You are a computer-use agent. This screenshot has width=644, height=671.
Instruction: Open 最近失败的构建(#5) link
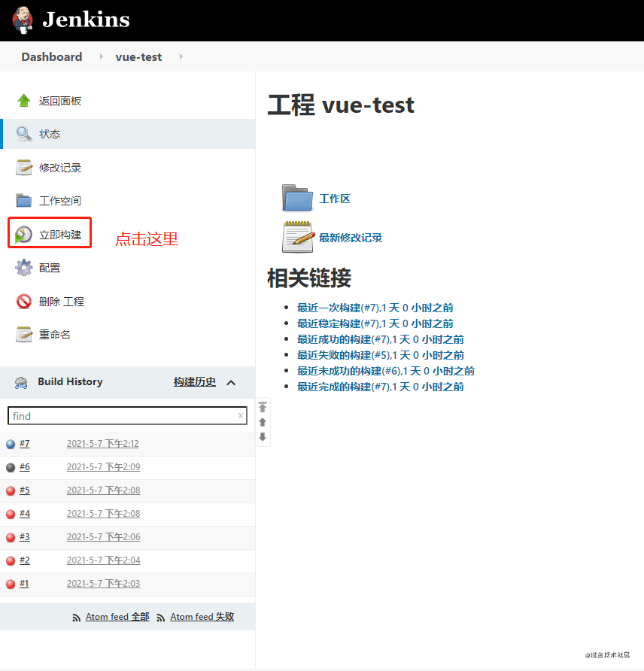(381, 356)
